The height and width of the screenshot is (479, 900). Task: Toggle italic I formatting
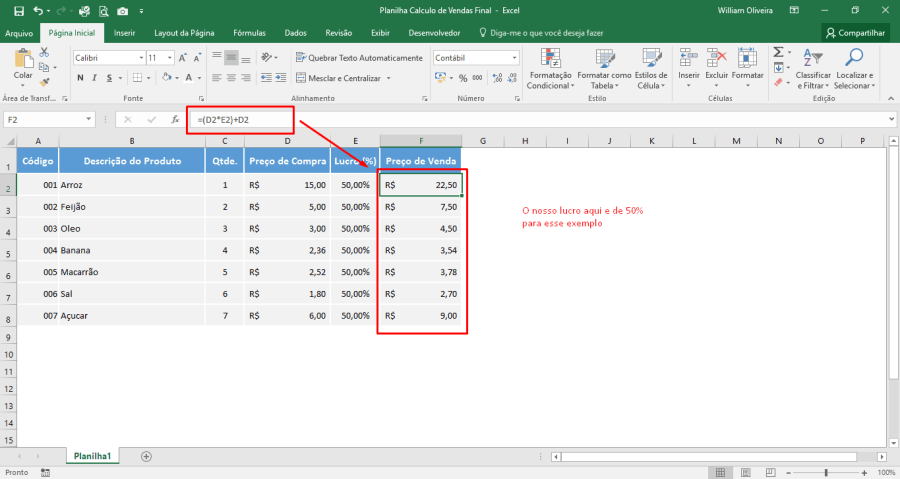pyautogui.click(x=94, y=77)
